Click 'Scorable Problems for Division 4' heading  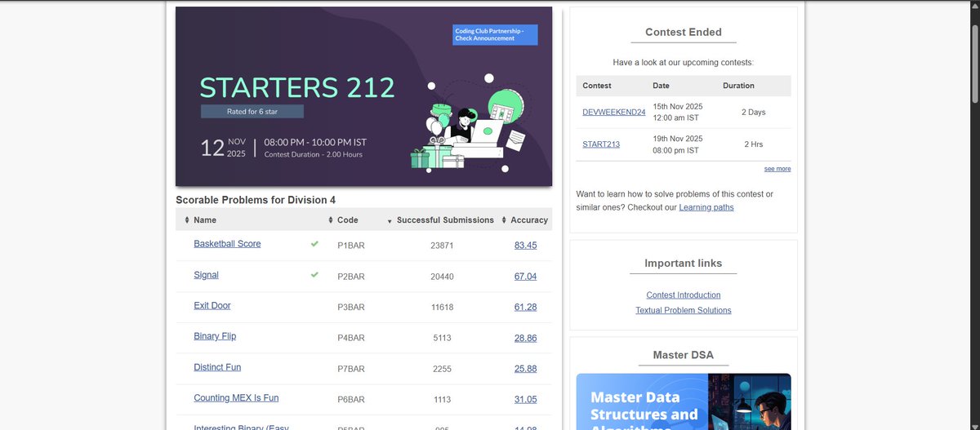tap(256, 200)
